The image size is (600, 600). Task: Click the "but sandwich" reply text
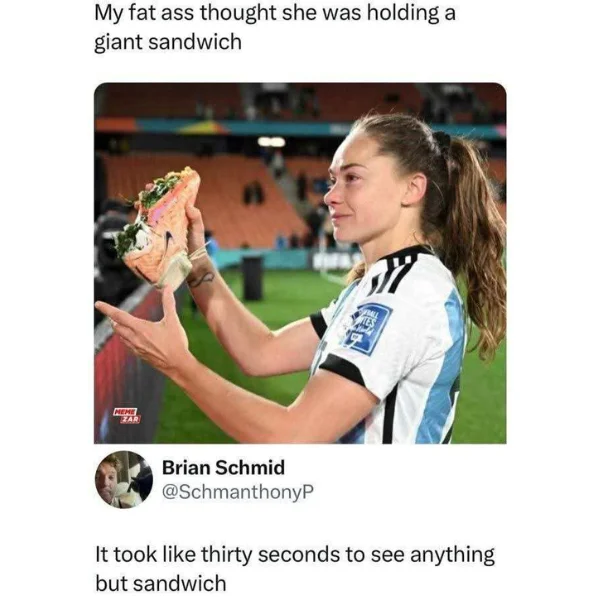(161, 584)
